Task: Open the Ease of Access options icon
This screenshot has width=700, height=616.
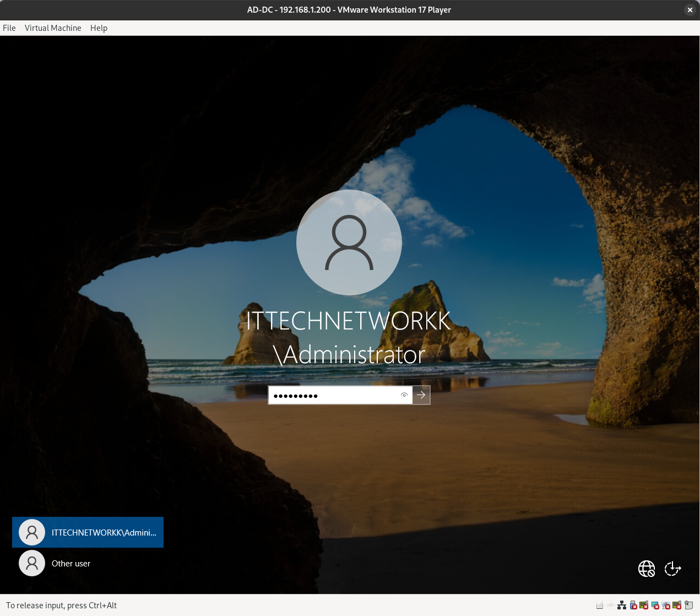Action: point(672,569)
